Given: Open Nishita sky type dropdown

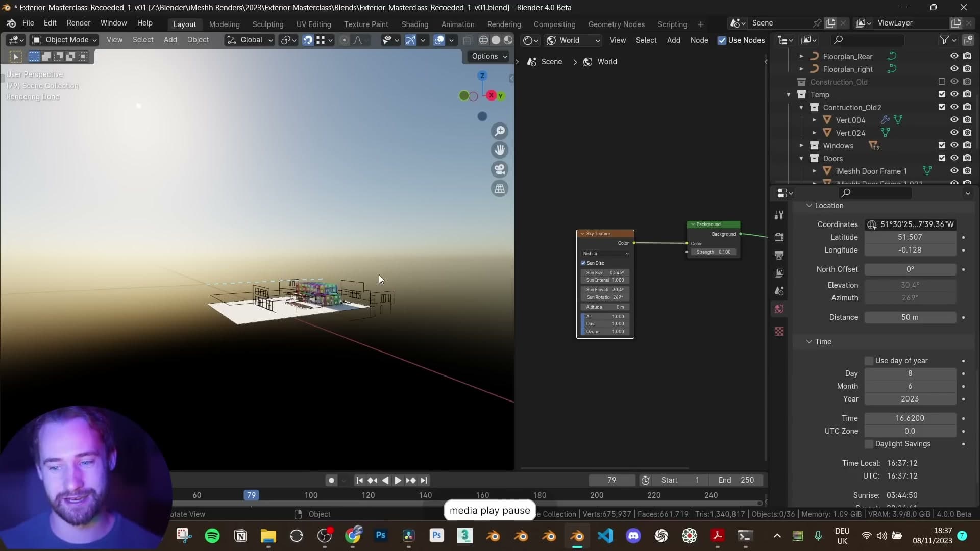Looking at the screenshot, I should pos(605,254).
